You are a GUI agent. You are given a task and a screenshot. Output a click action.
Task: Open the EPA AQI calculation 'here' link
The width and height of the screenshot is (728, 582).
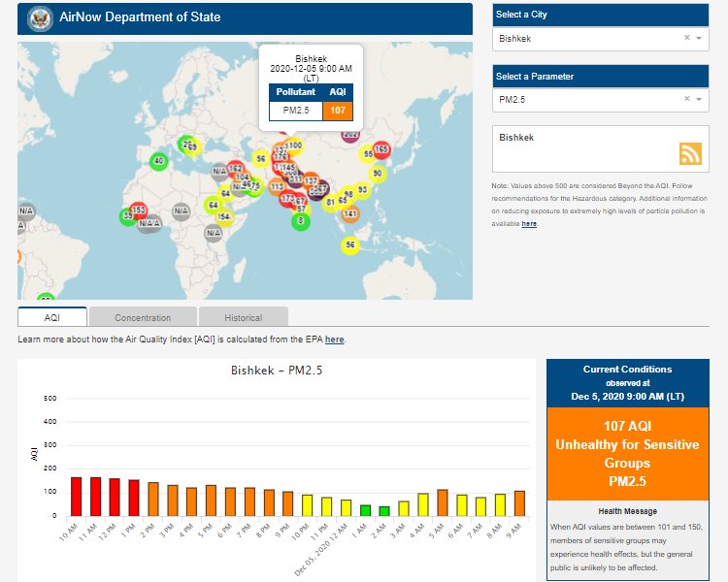tap(334, 339)
